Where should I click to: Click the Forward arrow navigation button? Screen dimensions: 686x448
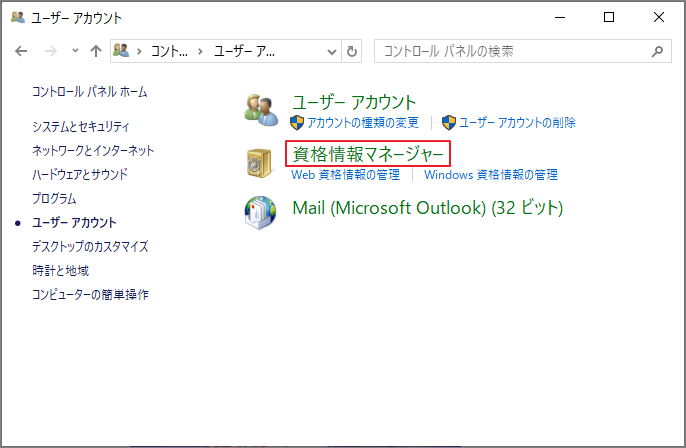(50, 51)
